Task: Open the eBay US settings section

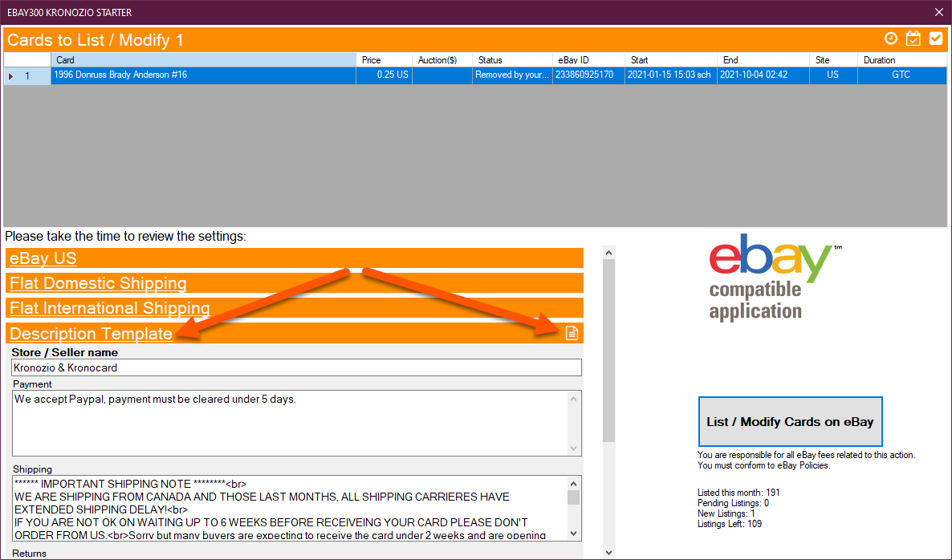Action: tap(43, 258)
